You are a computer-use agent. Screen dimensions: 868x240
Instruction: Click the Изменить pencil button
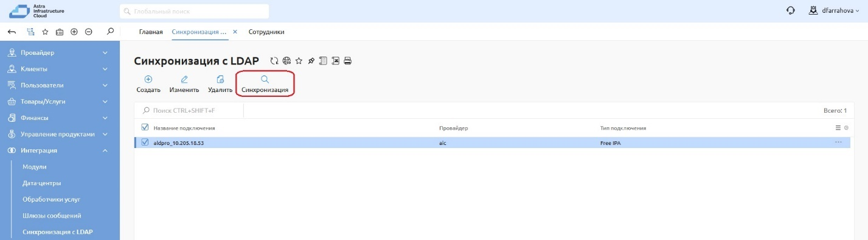click(184, 84)
